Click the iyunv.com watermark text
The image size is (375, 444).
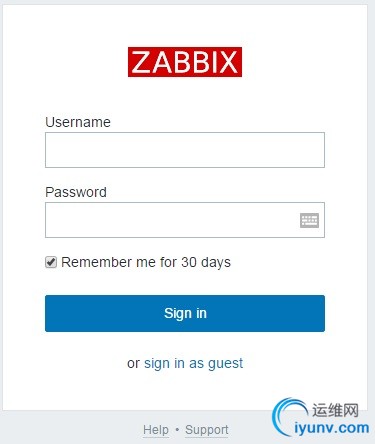[x=332, y=428]
